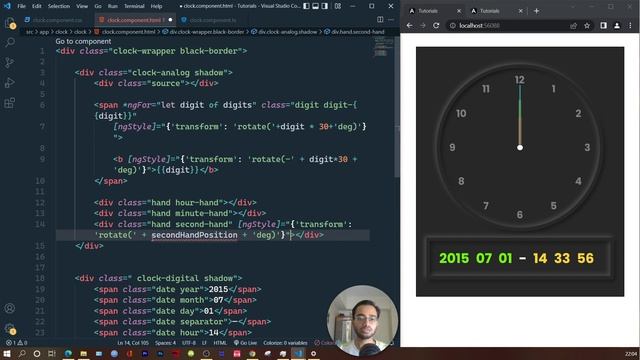Click secondHandPosition on line 14

click(194, 235)
